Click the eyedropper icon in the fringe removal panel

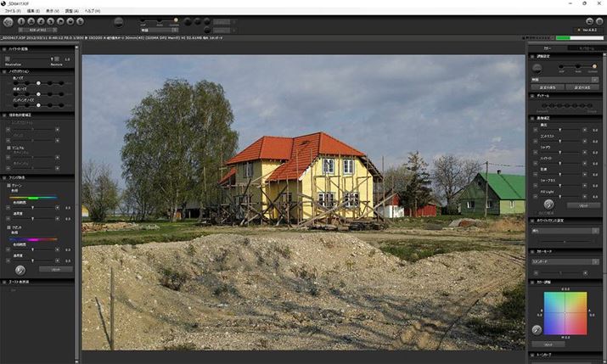coord(18,268)
